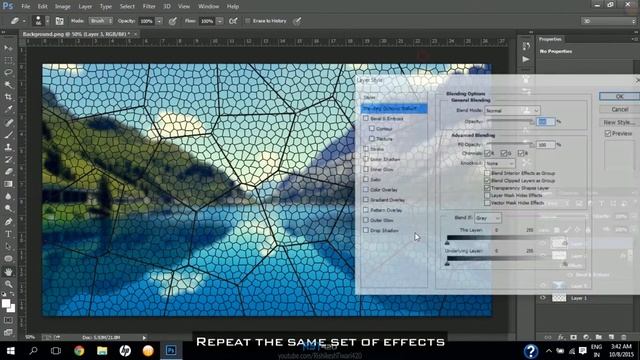Select Blending Options Default in styles list

pyautogui.click(x=394, y=108)
